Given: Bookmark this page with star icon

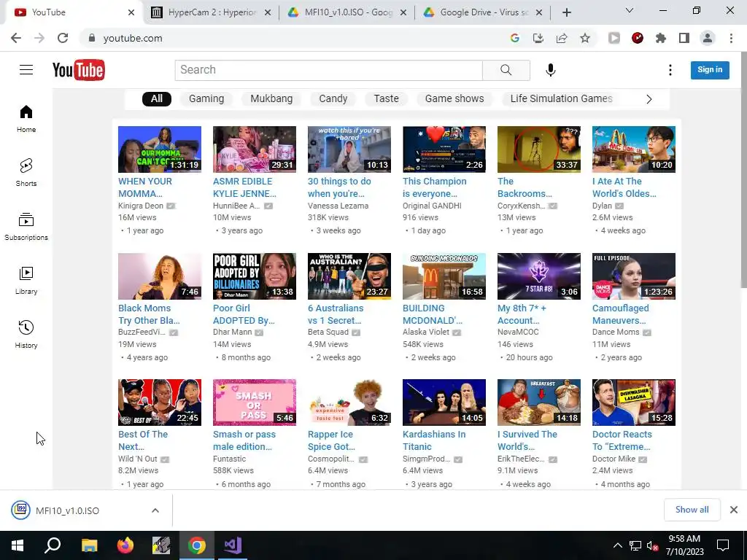Looking at the screenshot, I should 585,38.
